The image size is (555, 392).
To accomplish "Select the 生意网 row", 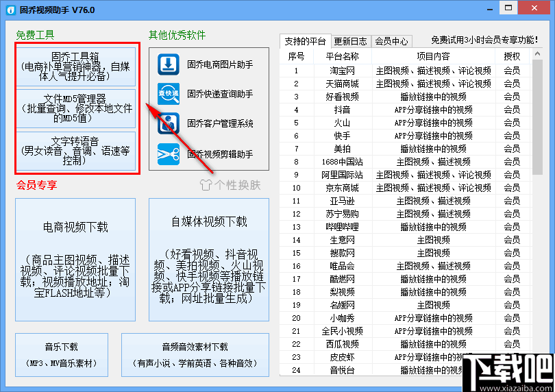I will (x=406, y=240).
